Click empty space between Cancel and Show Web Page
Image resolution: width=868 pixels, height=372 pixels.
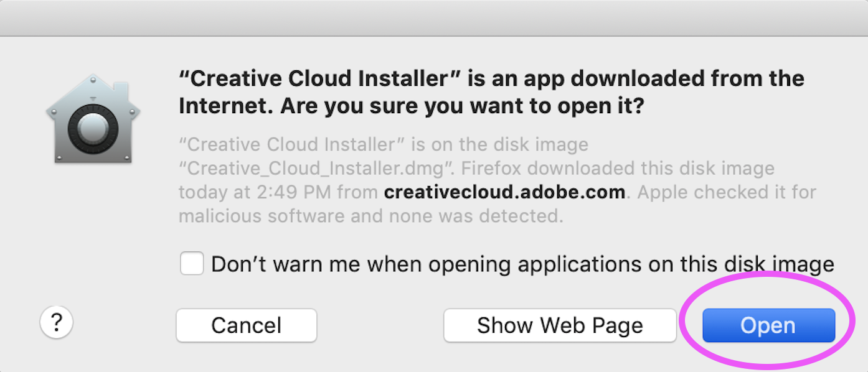pos(380,325)
